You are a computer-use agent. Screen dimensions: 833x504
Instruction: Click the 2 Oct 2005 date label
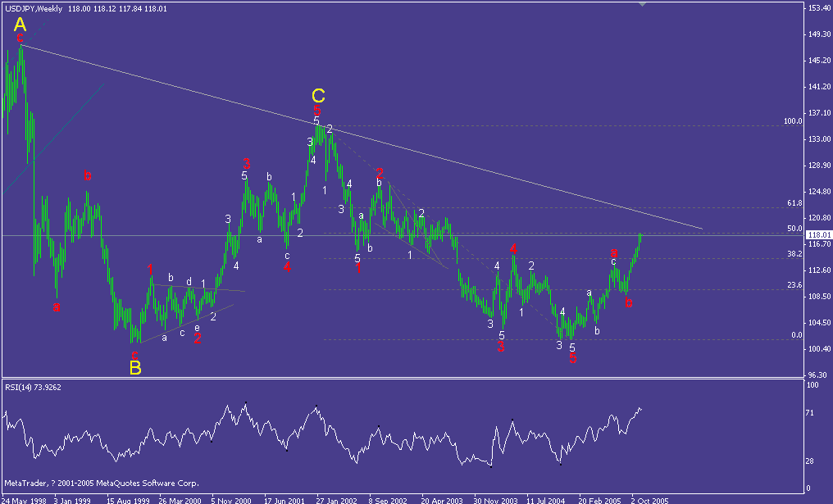coord(649,500)
